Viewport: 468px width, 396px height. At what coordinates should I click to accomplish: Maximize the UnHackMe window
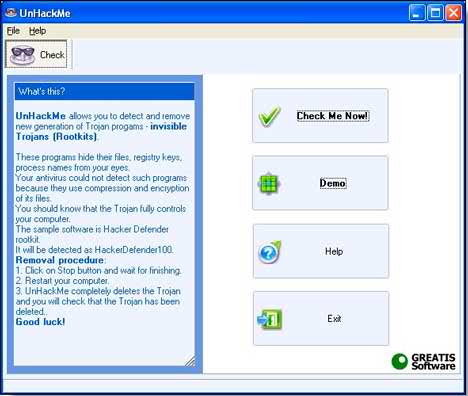click(435, 13)
